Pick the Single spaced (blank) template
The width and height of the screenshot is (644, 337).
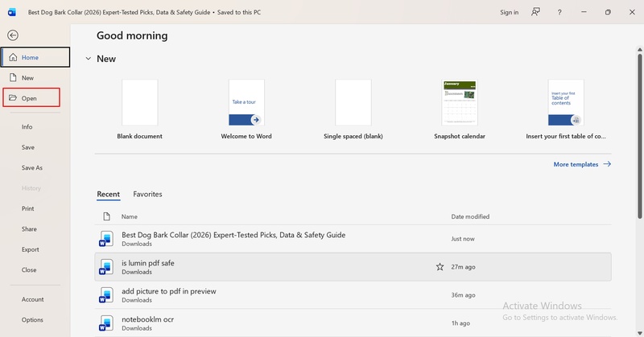[353, 103]
